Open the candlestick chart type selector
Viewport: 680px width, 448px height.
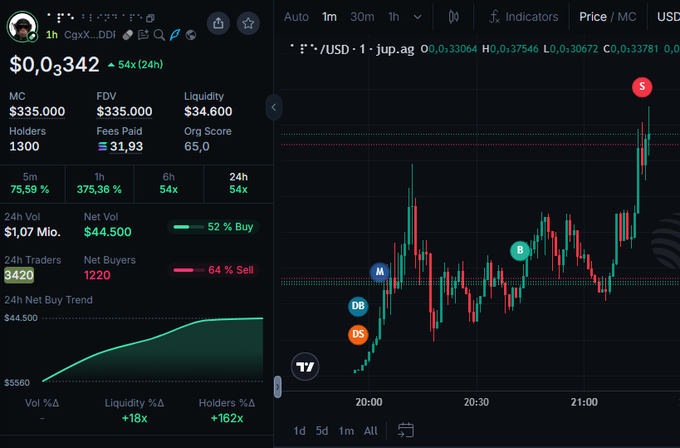454,17
